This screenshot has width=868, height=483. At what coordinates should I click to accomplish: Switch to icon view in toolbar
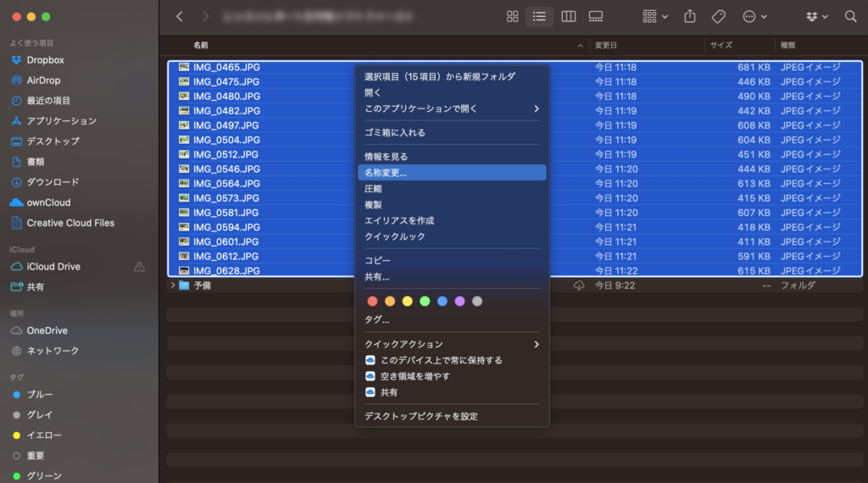(512, 16)
